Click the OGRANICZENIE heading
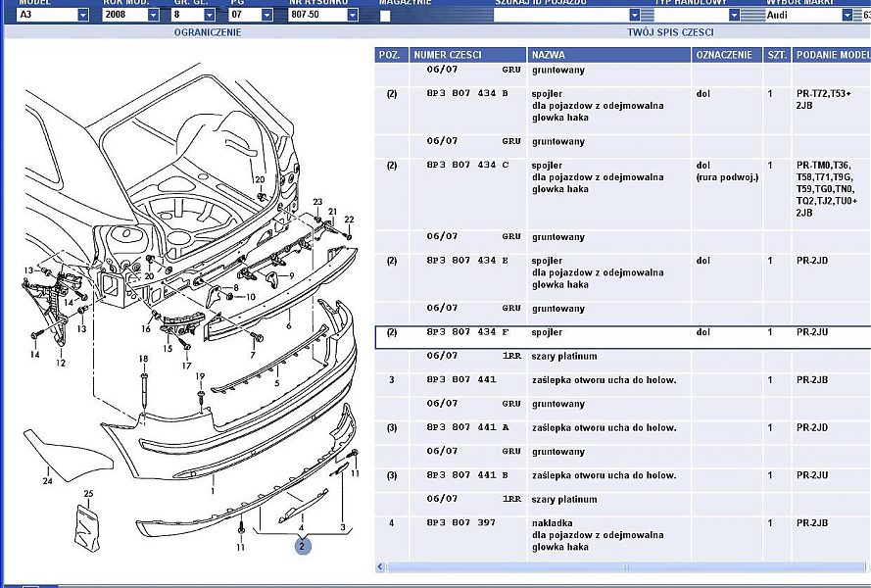 click(208, 32)
